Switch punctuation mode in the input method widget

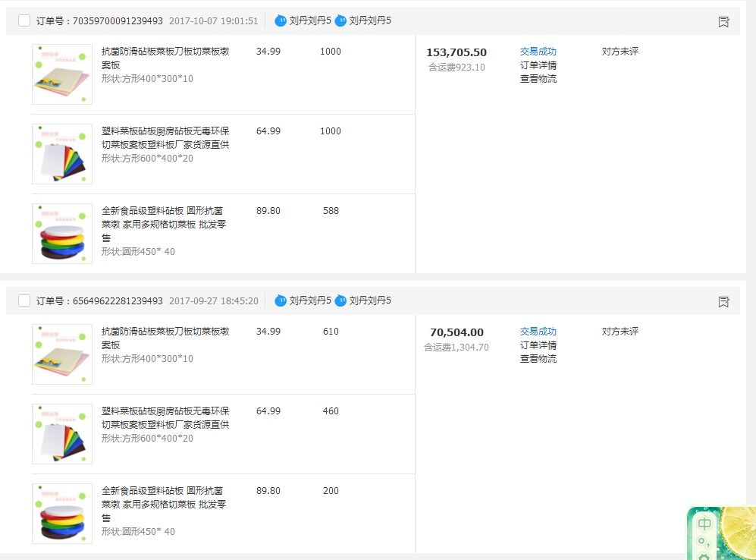pos(704,542)
